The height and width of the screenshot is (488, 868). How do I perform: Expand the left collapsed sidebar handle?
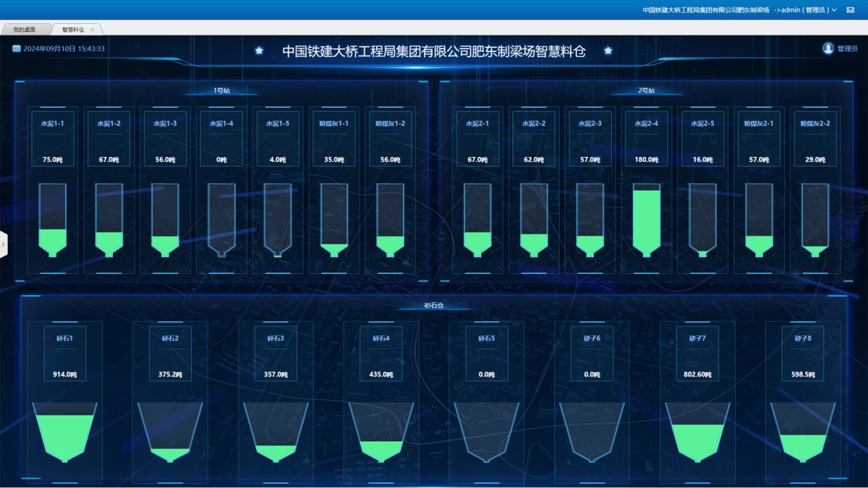point(4,245)
